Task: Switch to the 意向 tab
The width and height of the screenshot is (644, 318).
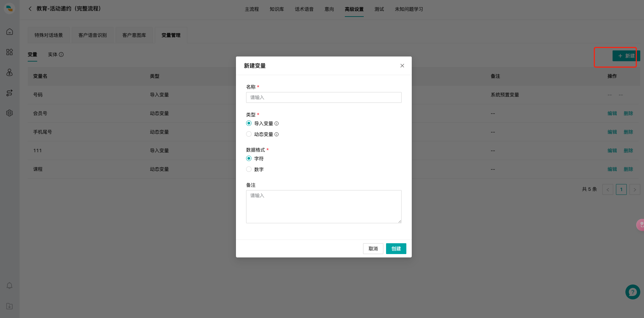Action: (x=329, y=9)
